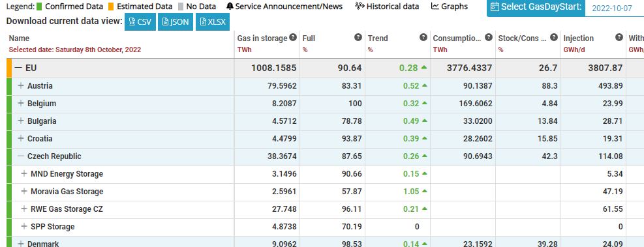
Task: Click the help icon in the Trend column header
Action: 423,37
